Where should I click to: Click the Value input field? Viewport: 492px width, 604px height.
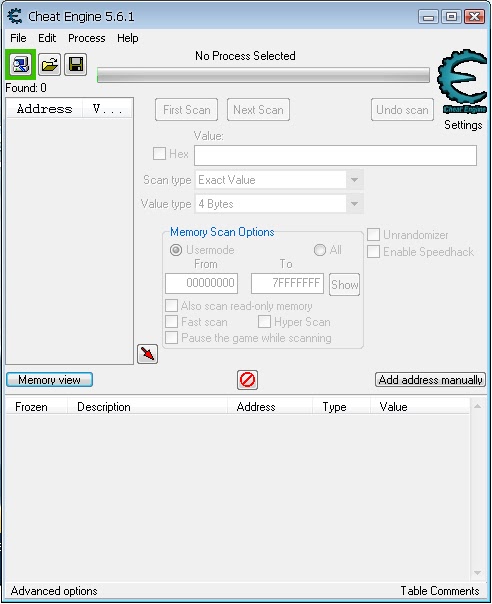pyautogui.click(x=336, y=155)
